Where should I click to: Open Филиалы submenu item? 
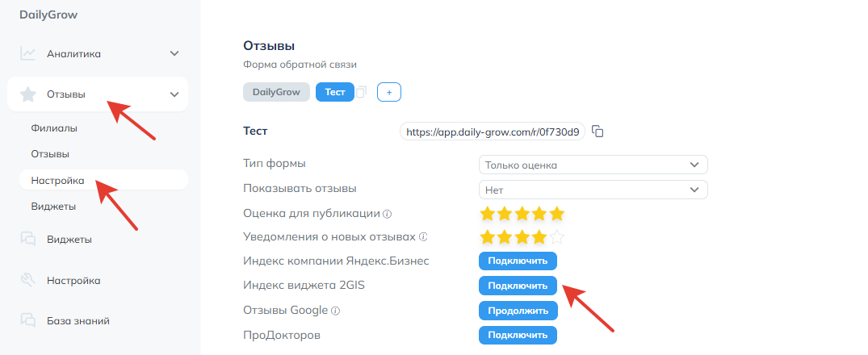[54, 128]
